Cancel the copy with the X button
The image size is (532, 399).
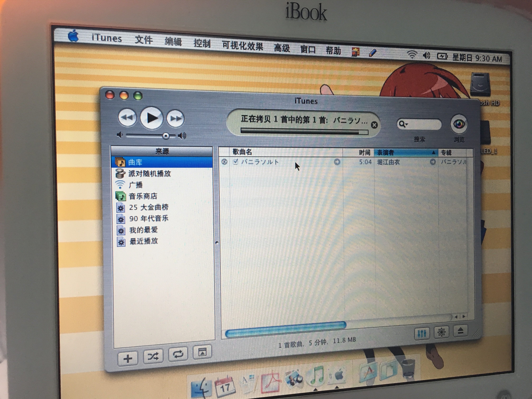pos(374,125)
